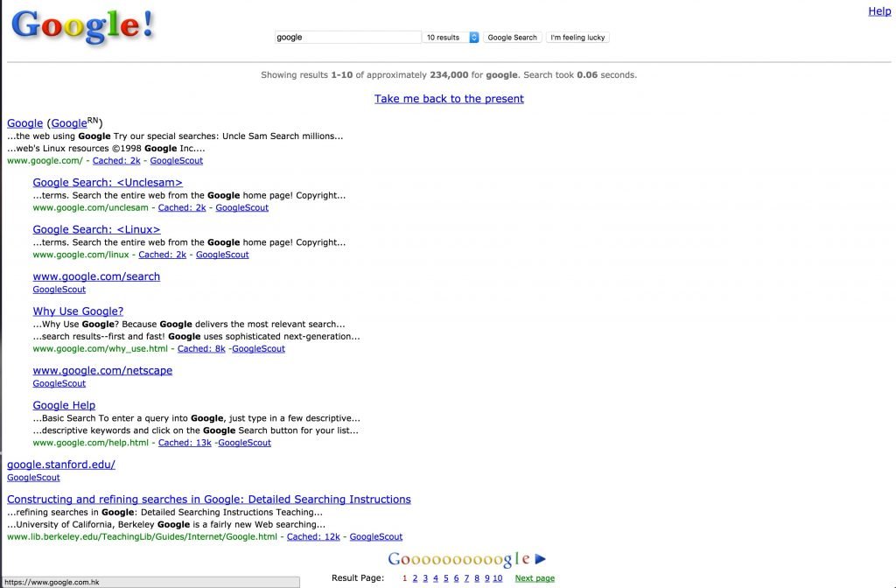Open GoogleScout under www.google.com/netscape

tap(59, 383)
